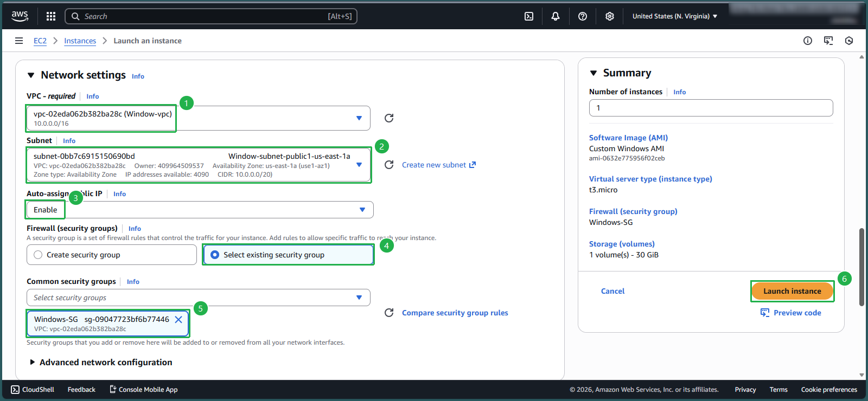Open the help question mark icon
The image size is (868, 401).
click(583, 16)
